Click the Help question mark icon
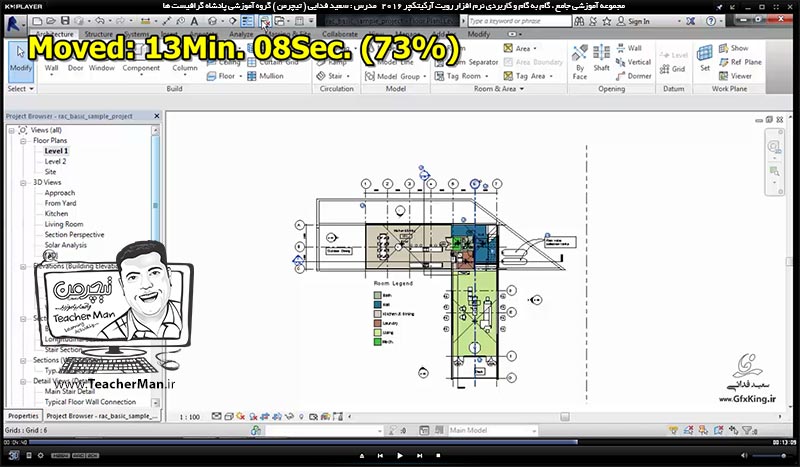Image resolution: width=800 pixels, height=467 pixels. [x=711, y=21]
